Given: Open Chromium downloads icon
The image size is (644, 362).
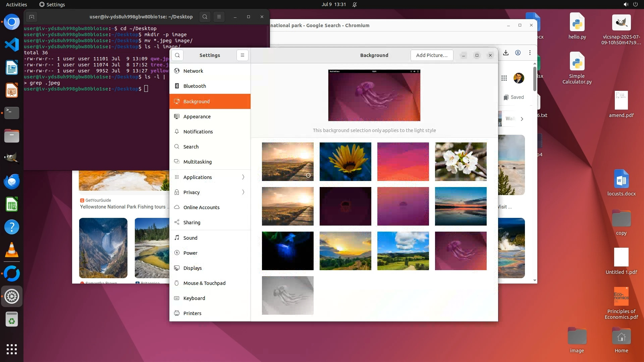Looking at the screenshot, I should tap(506, 53).
